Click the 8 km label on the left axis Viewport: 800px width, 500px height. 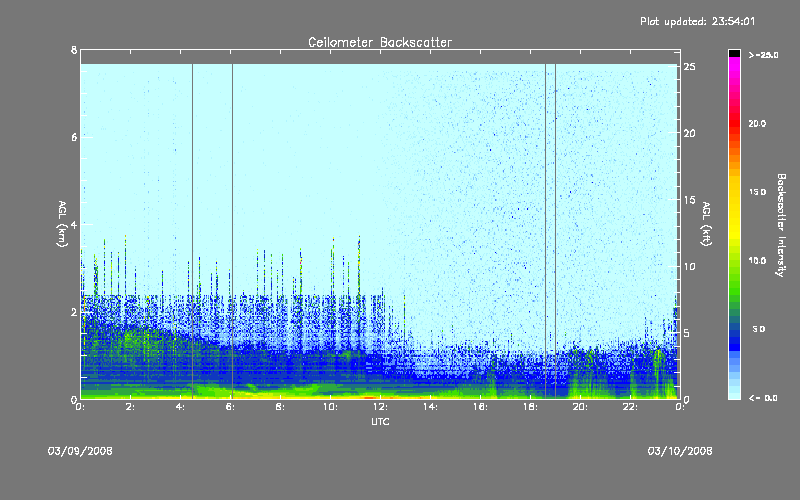point(74,50)
